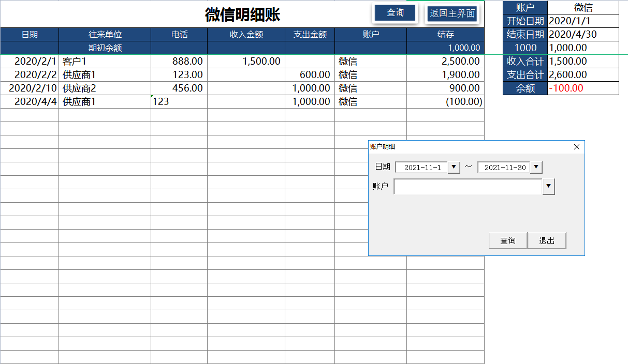628x364 pixels.
Task: Click balance cell 900.00
Action: tap(446, 88)
